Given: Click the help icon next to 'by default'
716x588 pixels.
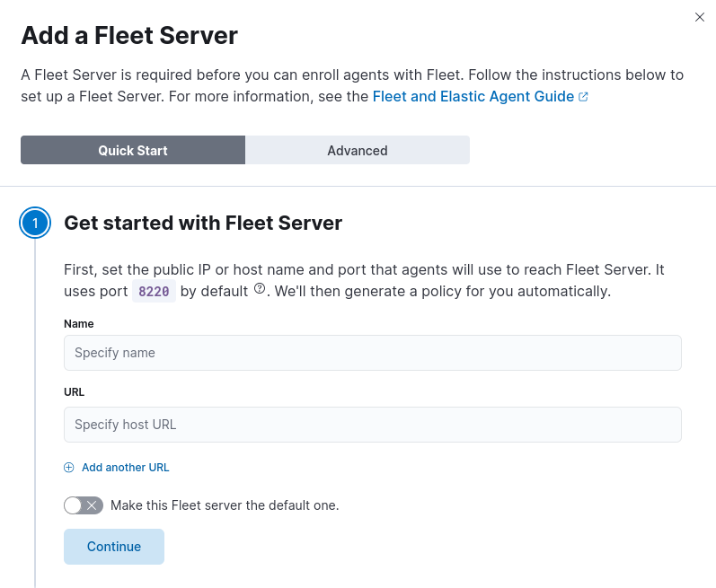Looking at the screenshot, I should [x=260, y=288].
